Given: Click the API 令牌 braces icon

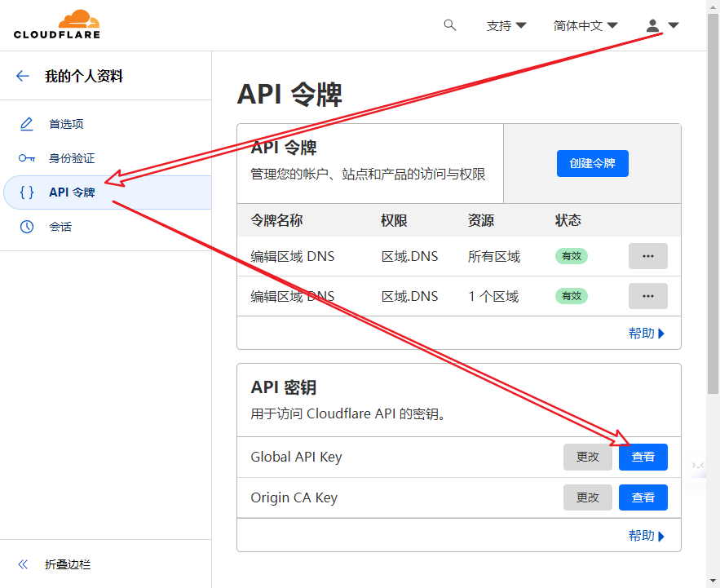Looking at the screenshot, I should coord(27,192).
